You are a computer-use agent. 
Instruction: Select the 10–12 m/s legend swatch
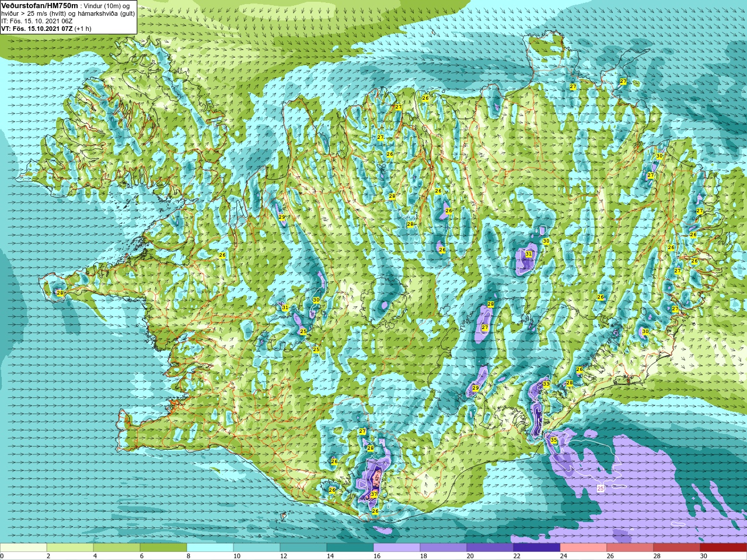click(x=257, y=548)
